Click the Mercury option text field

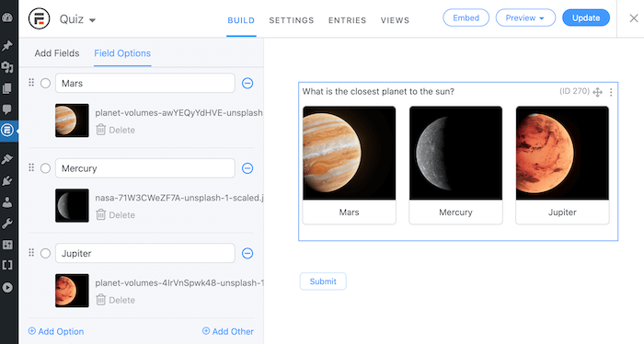(145, 168)
